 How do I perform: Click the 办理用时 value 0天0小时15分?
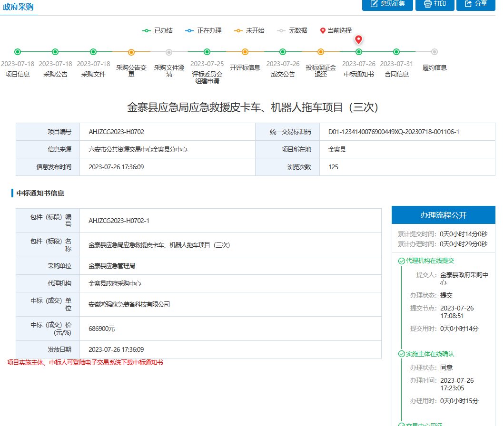459,401
